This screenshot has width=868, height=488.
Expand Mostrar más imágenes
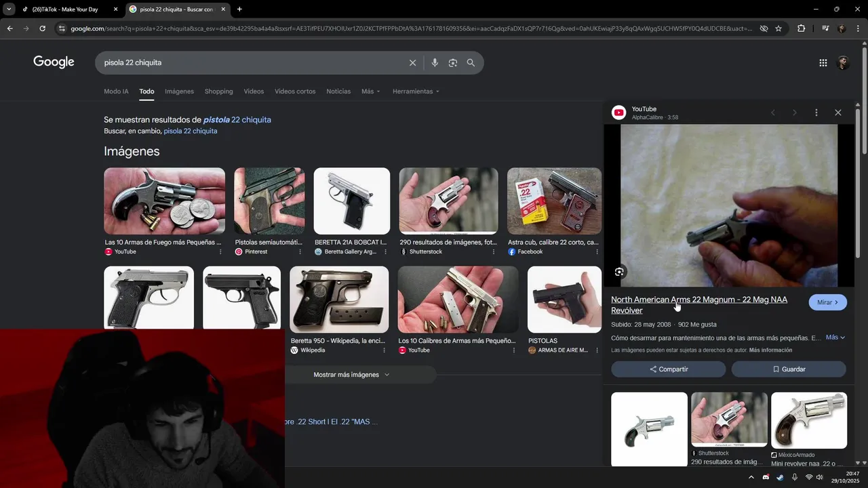pyautogui.click(x=351, y=375)
